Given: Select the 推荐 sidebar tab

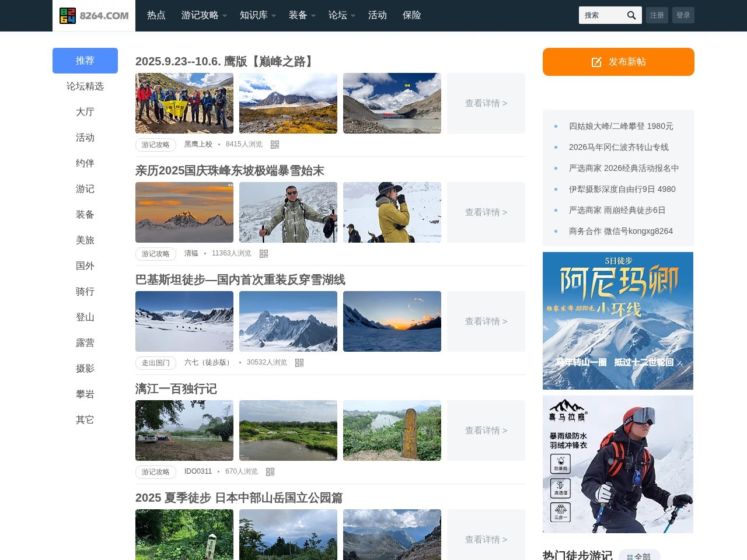Looking at the screenshot, I should [x=85, y=61].
